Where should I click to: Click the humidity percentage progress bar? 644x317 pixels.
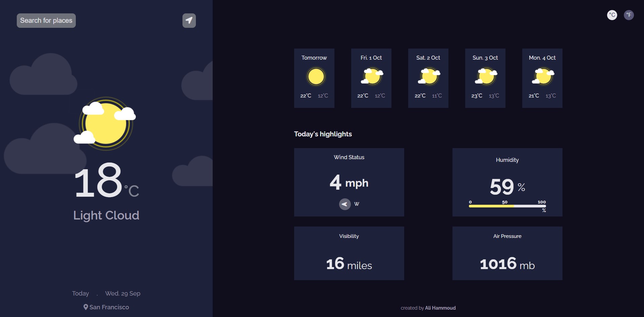pyautogui.click(x=507, y=206)
